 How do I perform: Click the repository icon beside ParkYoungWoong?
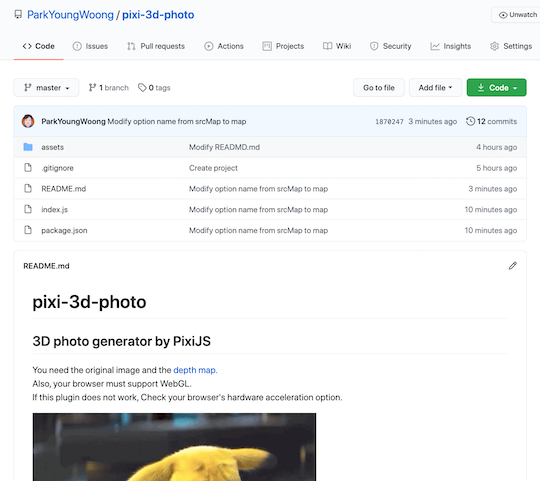click(18, 14)
